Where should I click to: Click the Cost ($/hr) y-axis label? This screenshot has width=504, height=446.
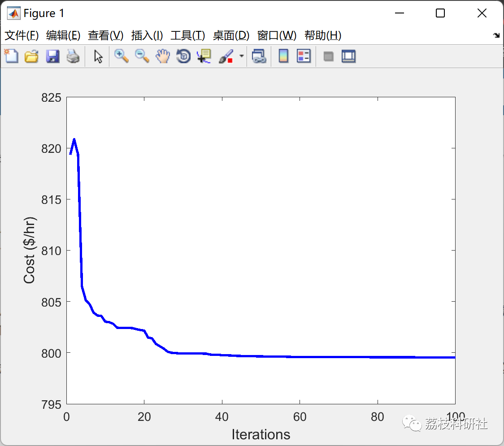coord(30,250)
